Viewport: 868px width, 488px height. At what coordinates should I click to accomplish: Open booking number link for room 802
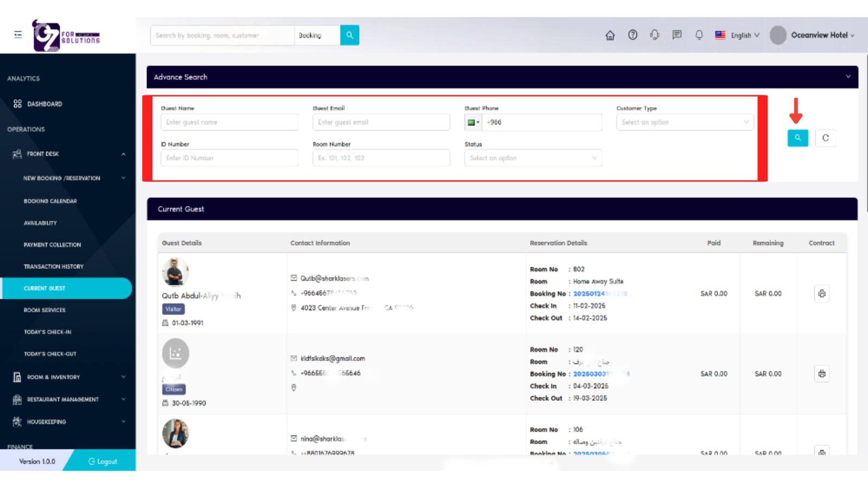599,294
